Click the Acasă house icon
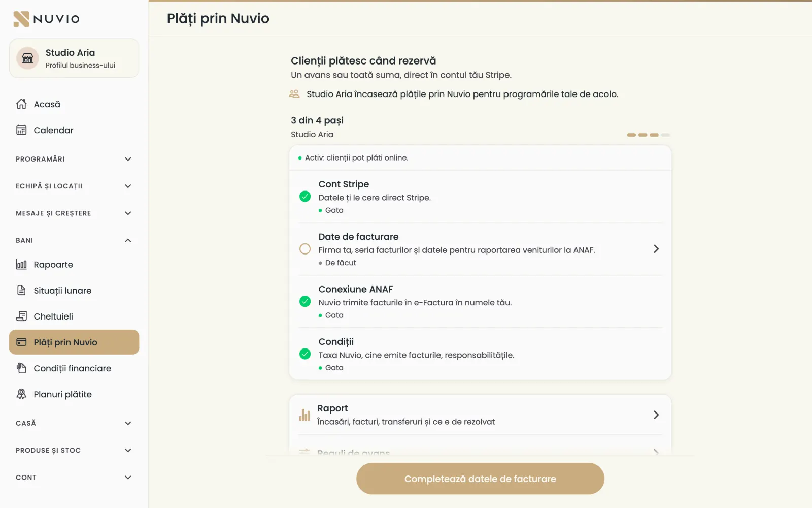Image resolution: width=812 pixels, height=508 pixels. coord(21,104)
